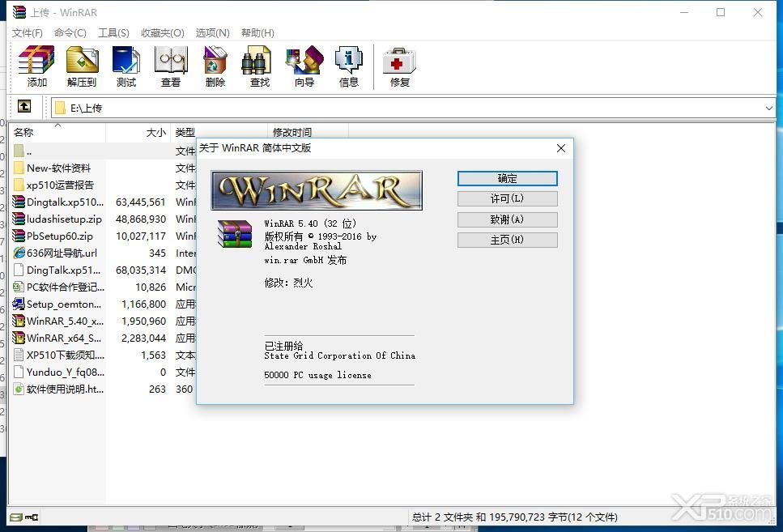Click the 主页(H) homepage button
Viewport: 783px width, 532px height.
[508, 240]
